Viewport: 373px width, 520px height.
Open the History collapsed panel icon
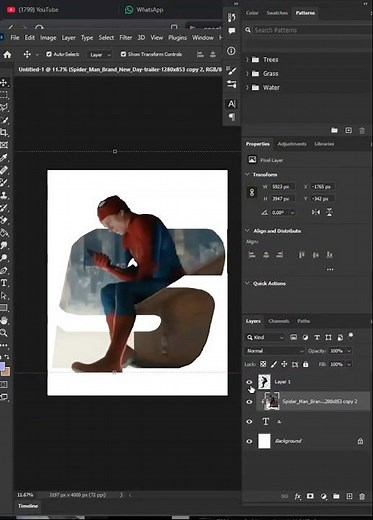click(x=231, y=17)
